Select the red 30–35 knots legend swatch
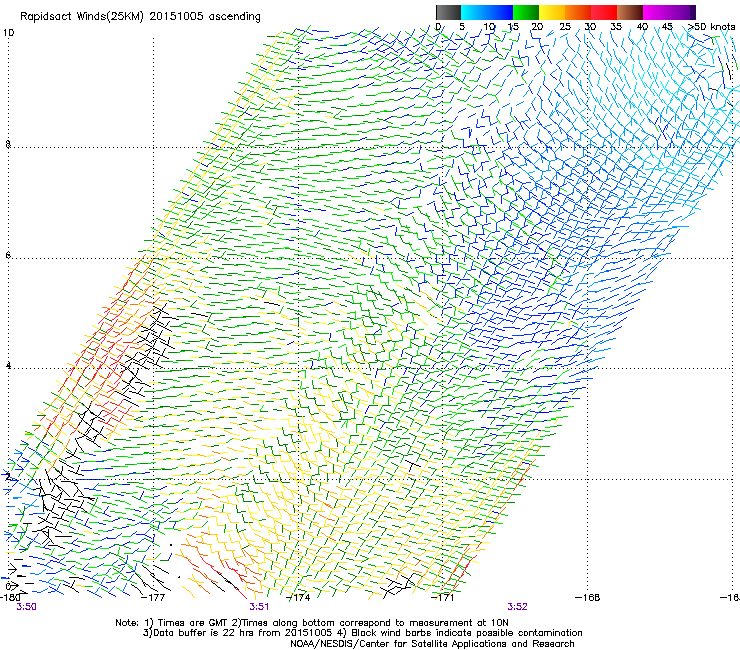740x650 pixels. 604,12
